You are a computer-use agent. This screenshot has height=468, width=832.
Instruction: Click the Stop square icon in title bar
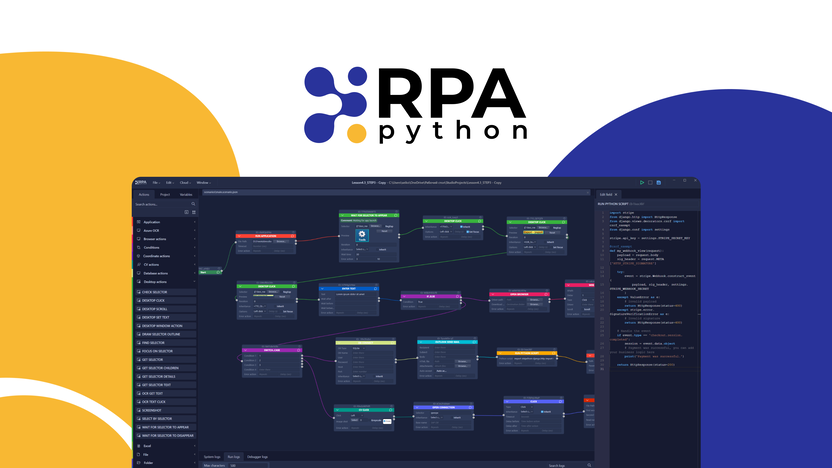pyautogui.click(x=650, y=183)
